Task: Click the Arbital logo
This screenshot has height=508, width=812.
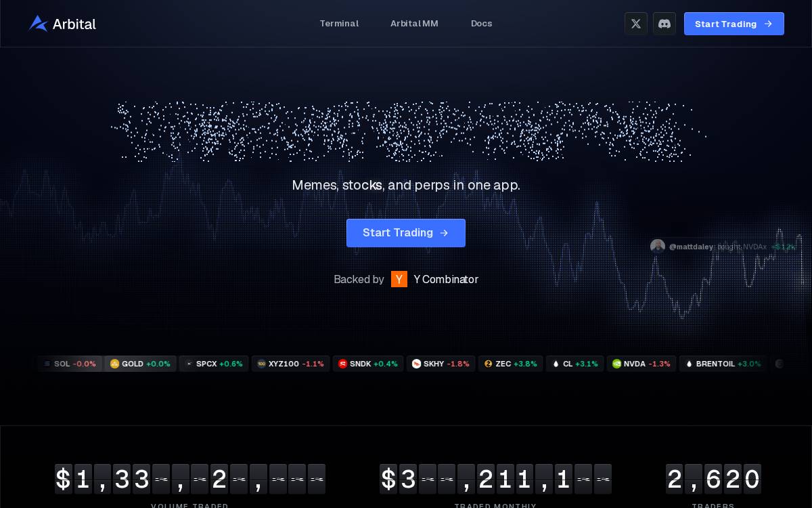Action: (62, 24)
